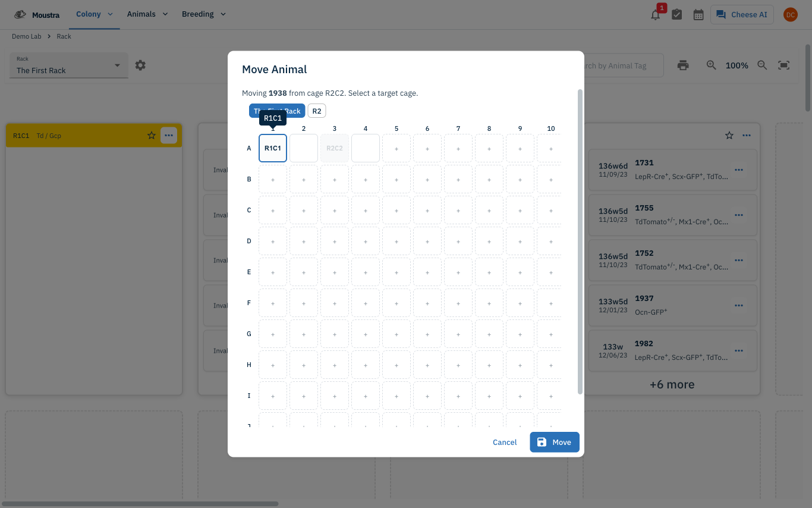
Task: Open more options for animal 1731
Action: pyautogui.click(x=739, y=170)
